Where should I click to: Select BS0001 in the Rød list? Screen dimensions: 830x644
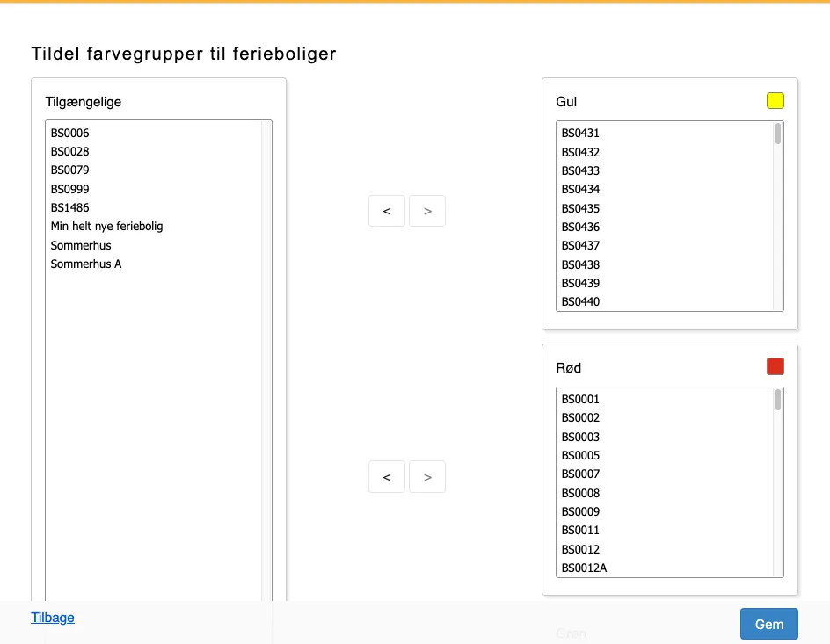tap(580, 399)
